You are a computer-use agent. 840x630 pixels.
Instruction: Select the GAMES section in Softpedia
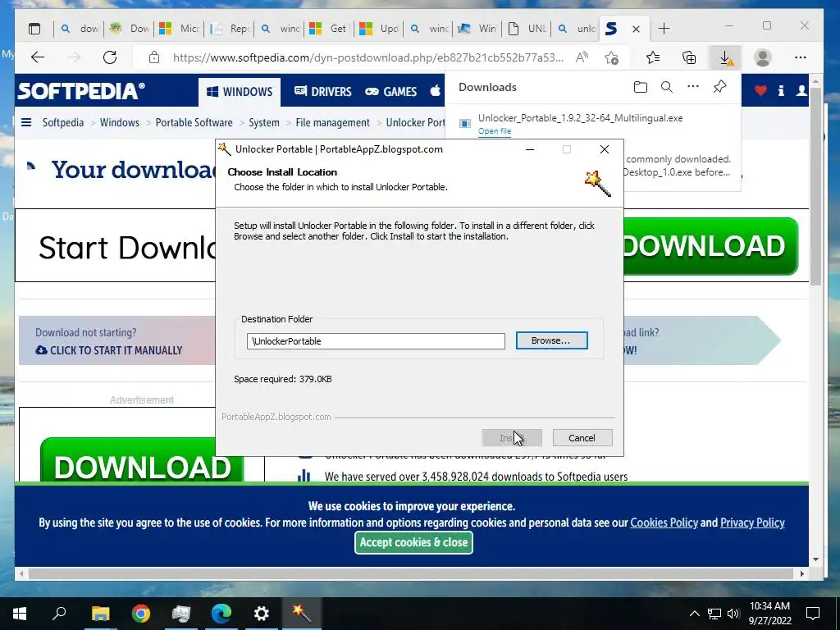[x=391, y=92]
